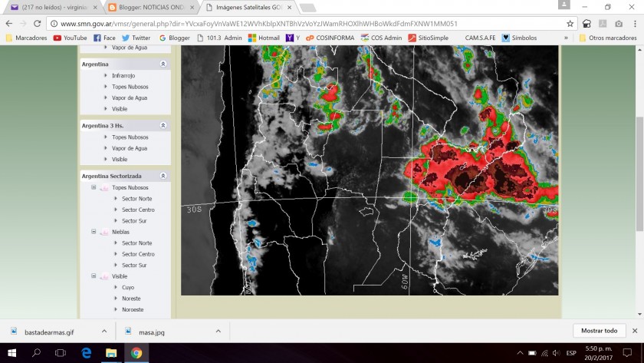Collapse the Nieblas tree node
Screen dimensions: 644x363
tap(94, 232)
